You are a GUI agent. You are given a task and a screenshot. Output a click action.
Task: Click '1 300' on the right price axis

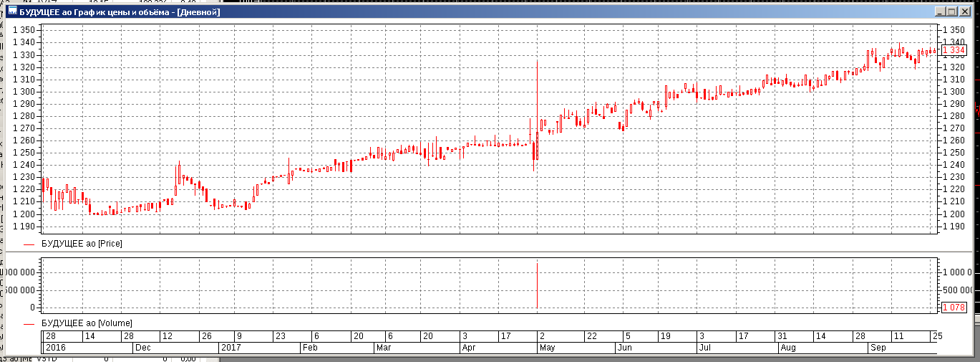954,92
